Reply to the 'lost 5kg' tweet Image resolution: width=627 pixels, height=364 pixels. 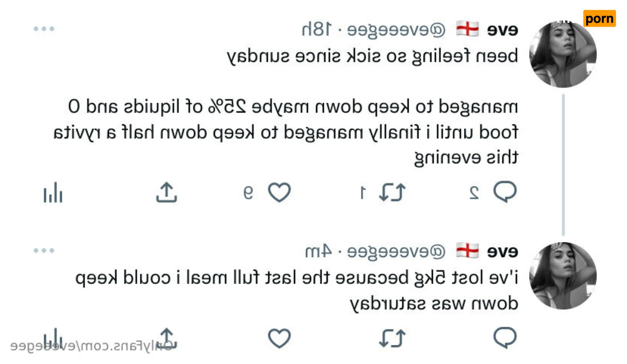(x=505, y=337)
